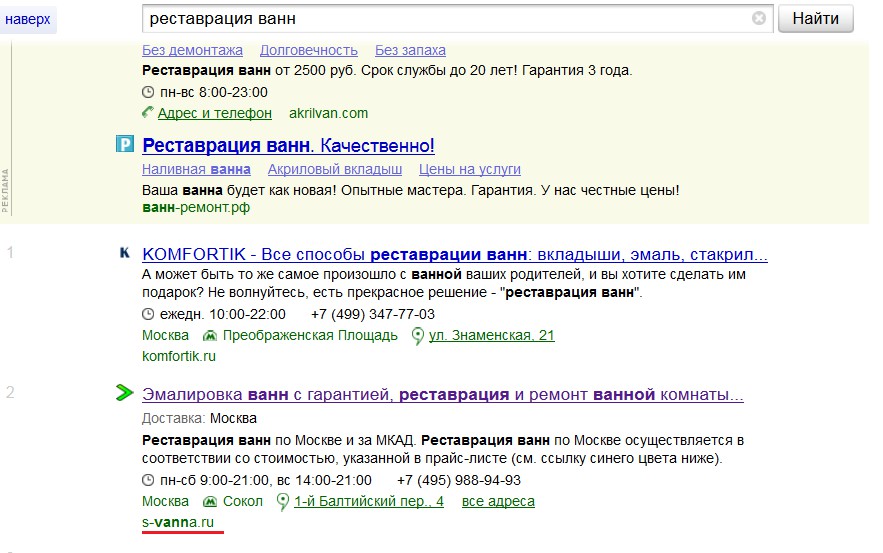Click the map pin icon before 1-й Балтийский пер., 4
Viewport: 883px width, 553px height.
coord(283,502)
